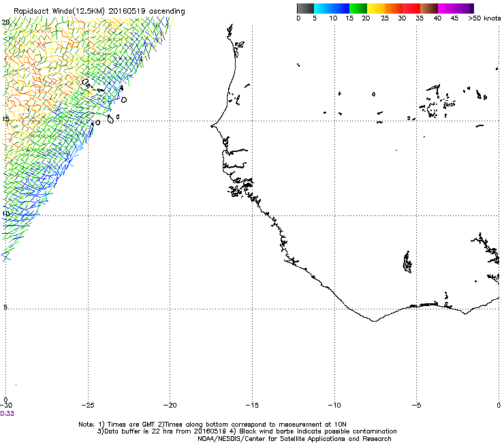This screenshot has height=443, width=504.
Task: Click the -30 longitude axis label
Action: click(6, 406)
